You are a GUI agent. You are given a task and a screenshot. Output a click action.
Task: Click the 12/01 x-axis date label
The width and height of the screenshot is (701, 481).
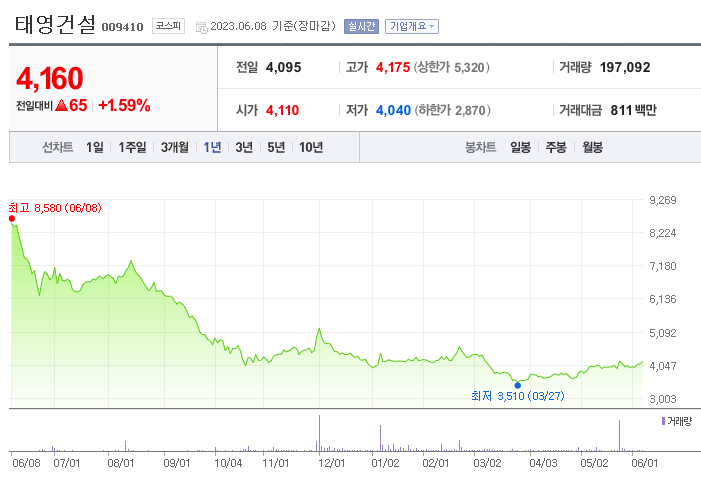331,463
